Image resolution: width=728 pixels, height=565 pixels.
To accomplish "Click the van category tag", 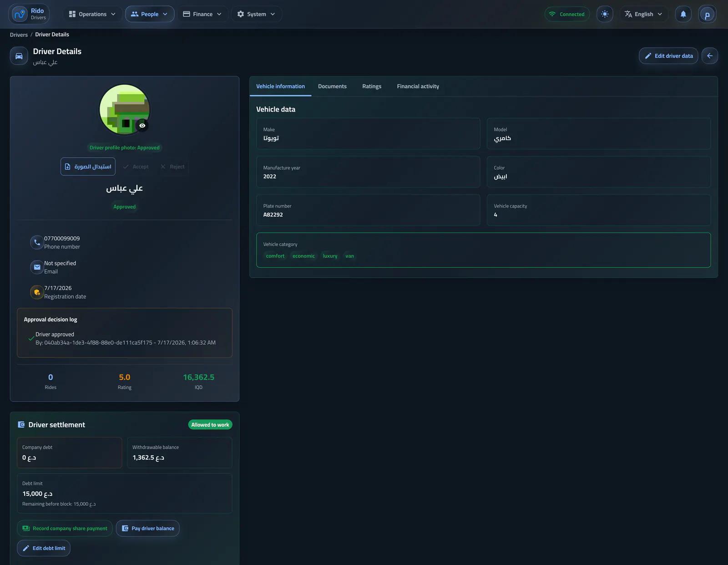I will [349, 256].
